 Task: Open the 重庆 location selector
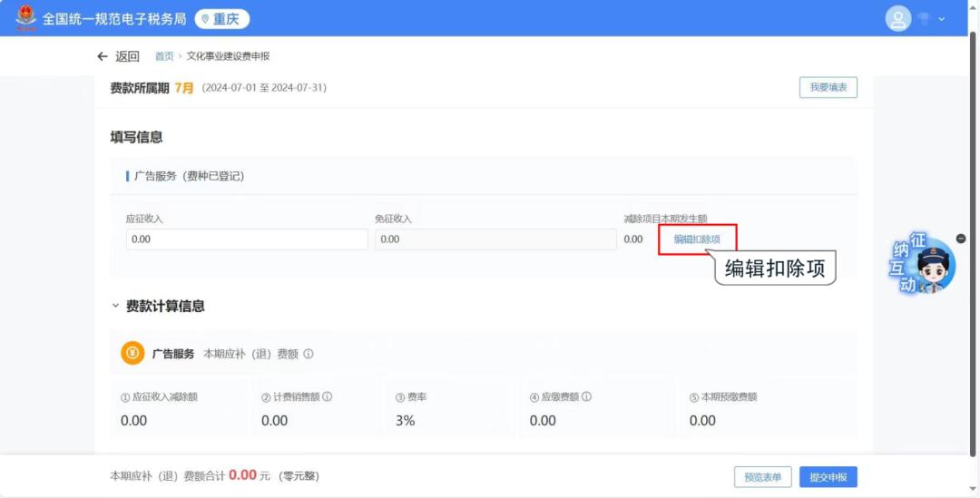click(221, 19)
